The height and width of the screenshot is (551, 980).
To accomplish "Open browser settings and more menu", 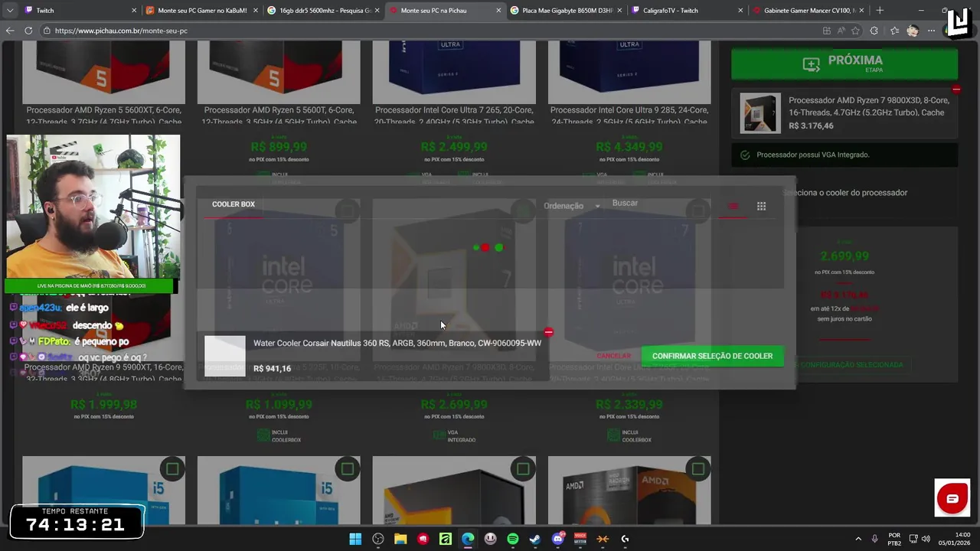I will tap(931, 31).
